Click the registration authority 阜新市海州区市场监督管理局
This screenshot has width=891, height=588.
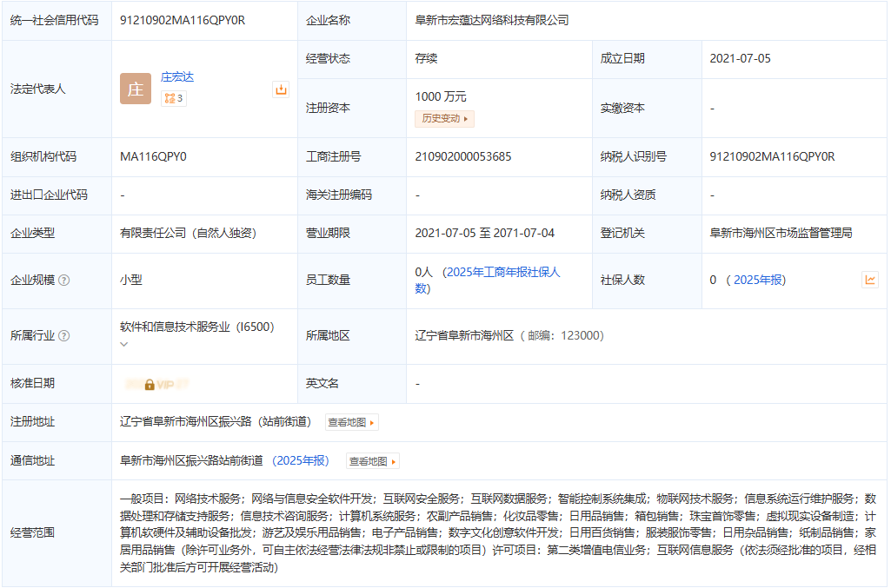click(x=781, y=233)
